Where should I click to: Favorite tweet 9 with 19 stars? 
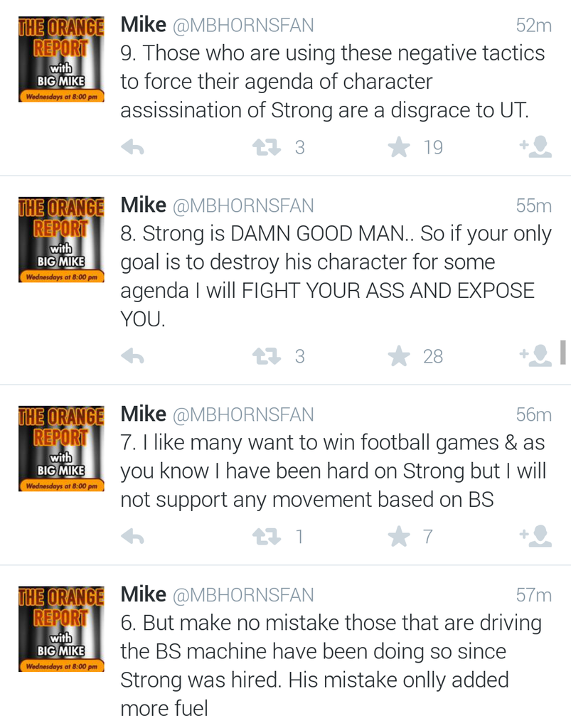click(x=400, y=147)
